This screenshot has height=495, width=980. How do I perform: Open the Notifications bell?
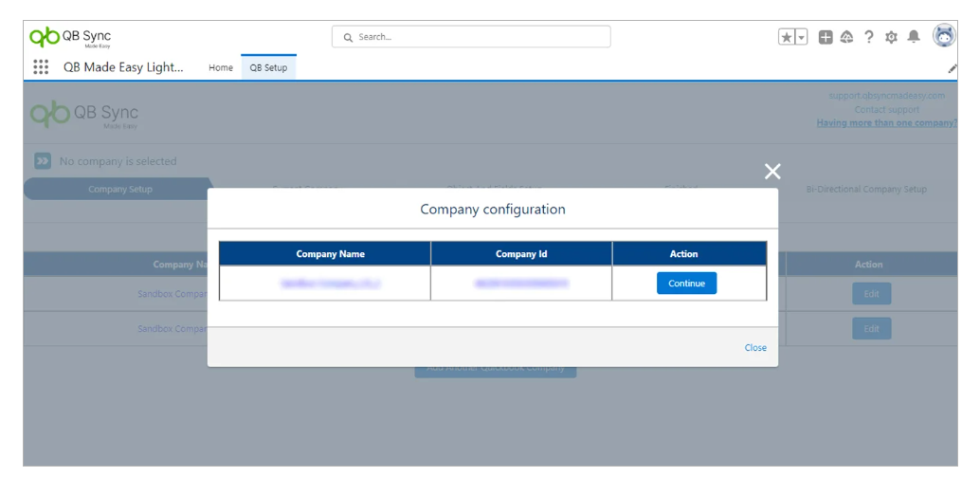coord(914,36)
